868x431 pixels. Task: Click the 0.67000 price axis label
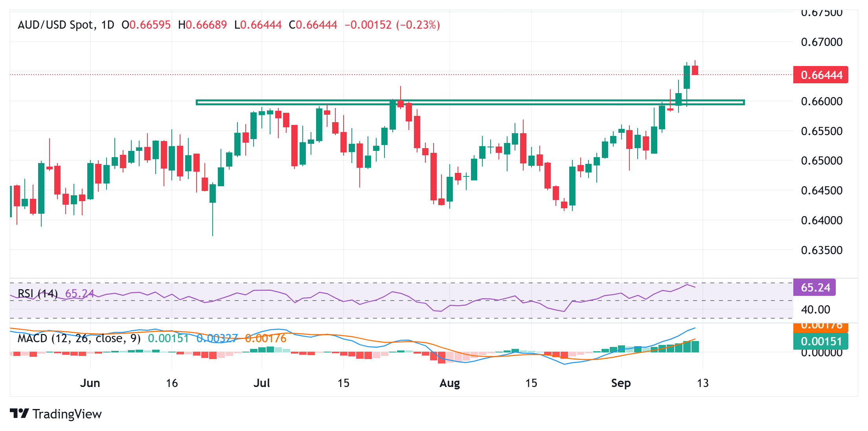(822, 42)
